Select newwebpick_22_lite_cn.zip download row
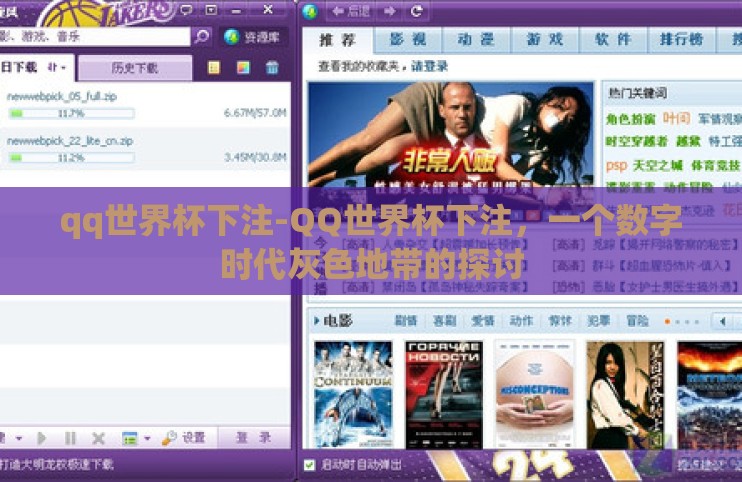 coord(145,149)
